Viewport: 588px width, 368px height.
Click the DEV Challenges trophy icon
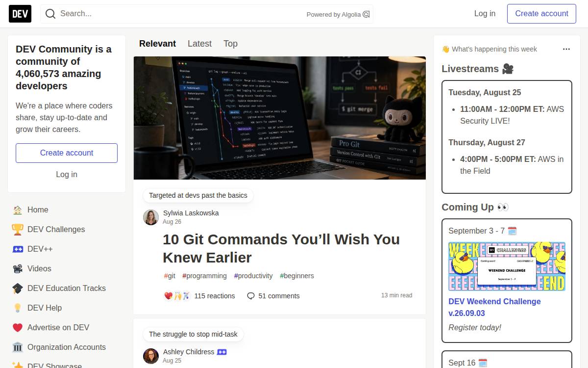point(18,230)
